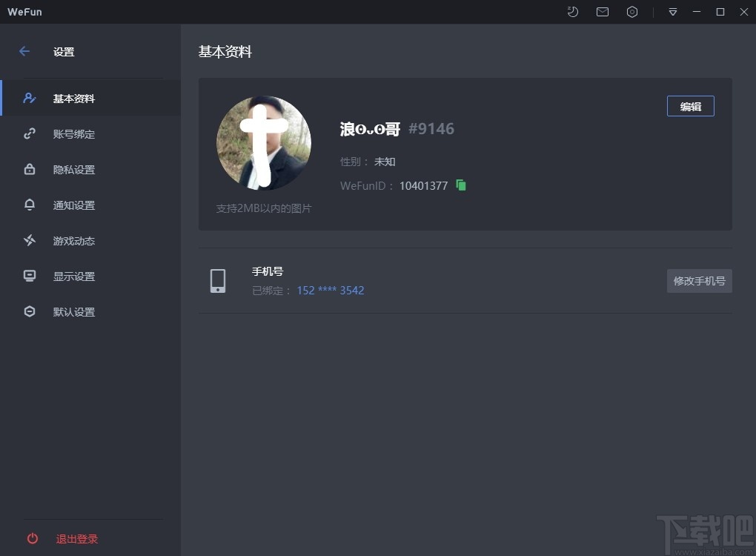
Task: Click the profile avatar picture
Action: coord(263,143)
